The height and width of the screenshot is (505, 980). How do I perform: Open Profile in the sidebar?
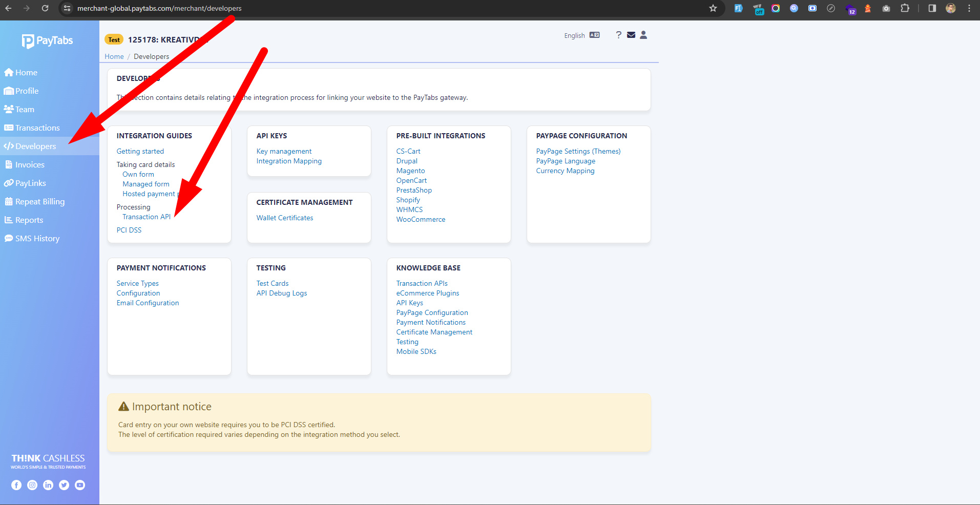22,91
